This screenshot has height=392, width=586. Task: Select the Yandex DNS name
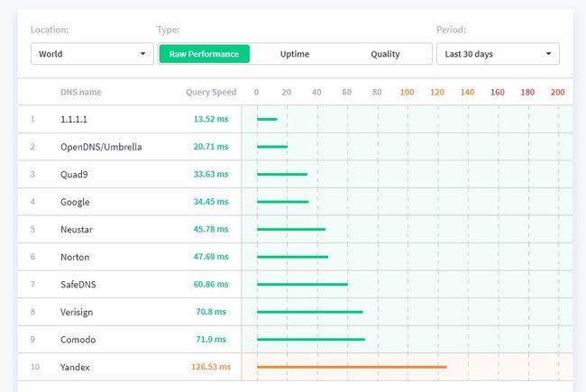[75, 368]
